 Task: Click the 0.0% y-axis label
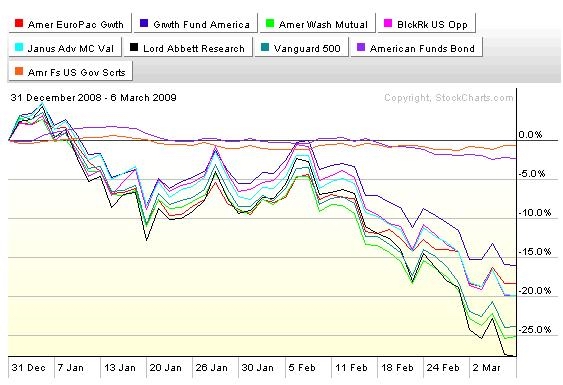pos(530,135)
